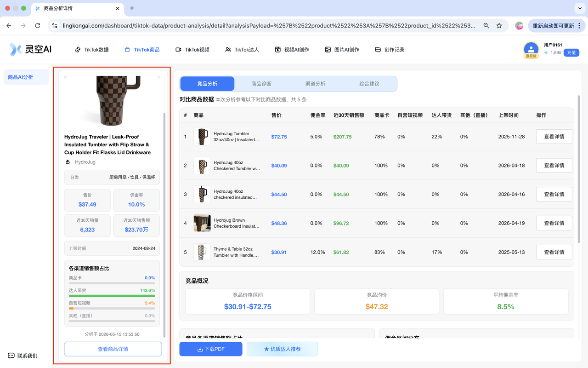The width and height of the screenshot is (588, 368).
Task: Open the TikTok达人 menu
Action: (242, 50)
